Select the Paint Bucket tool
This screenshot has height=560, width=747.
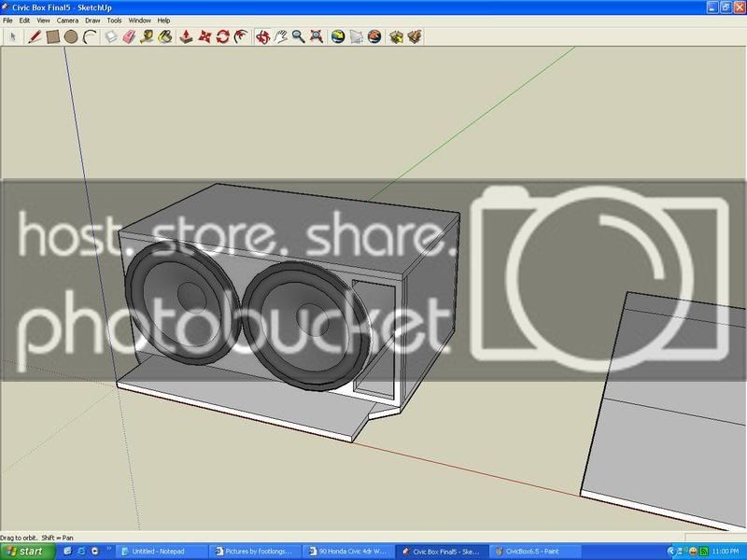pos(165,36)
